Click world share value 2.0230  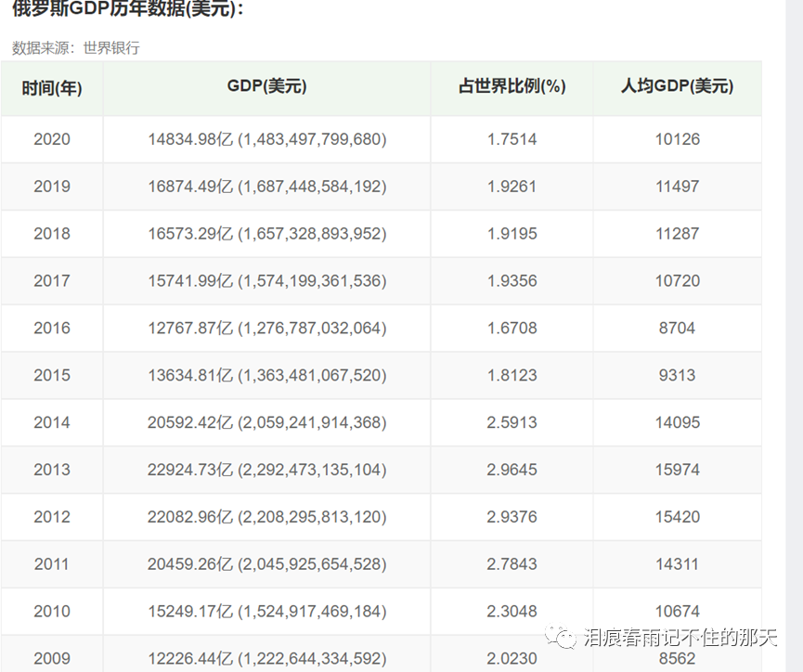pos(512,658)
